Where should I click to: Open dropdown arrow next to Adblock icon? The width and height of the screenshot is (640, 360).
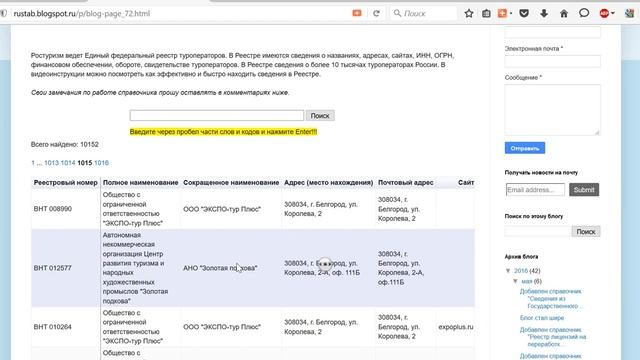pyautogui.click(x=613, y=13)
